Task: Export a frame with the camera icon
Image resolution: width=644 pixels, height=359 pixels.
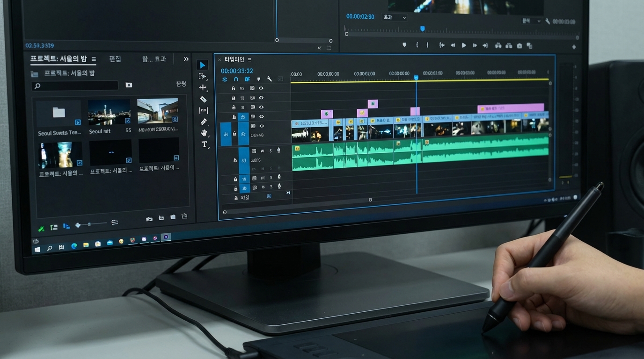Action: [x=520, y=46]
